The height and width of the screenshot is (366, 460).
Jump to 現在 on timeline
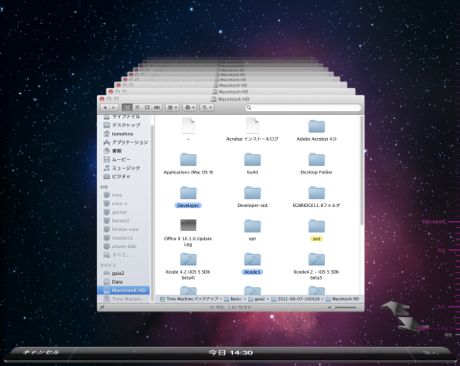point(448,334)
